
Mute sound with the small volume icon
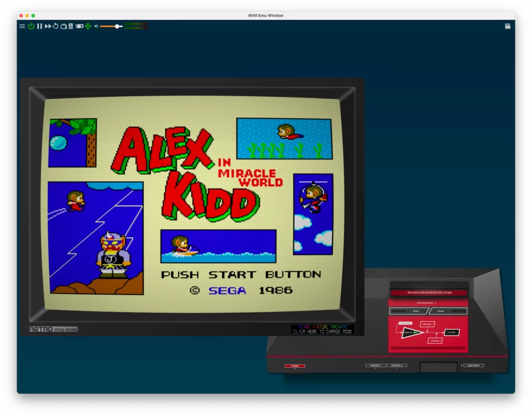pyautogui.click(x=96, y=26)
